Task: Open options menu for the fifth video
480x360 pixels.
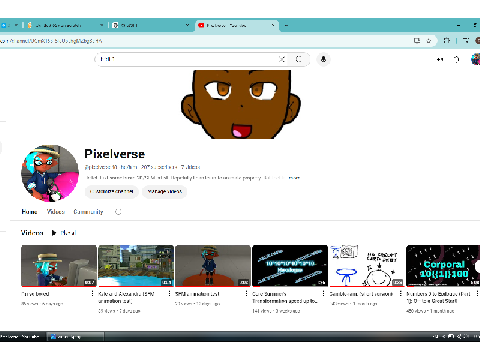Action: 400,294
